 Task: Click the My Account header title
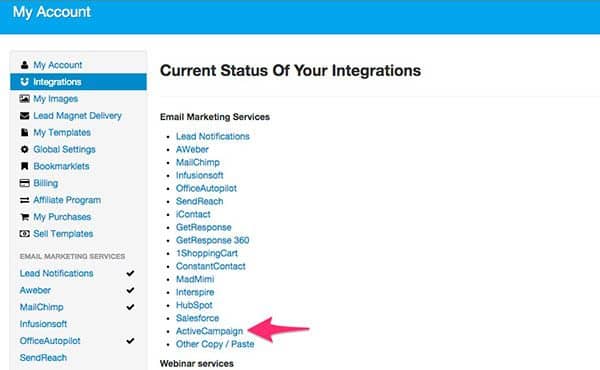[x=52, y=12]
